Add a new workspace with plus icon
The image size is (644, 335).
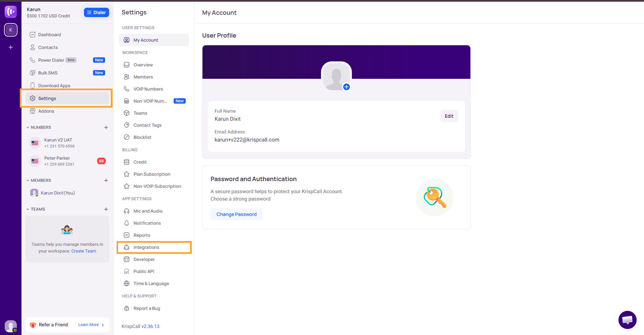click(11, 47)
